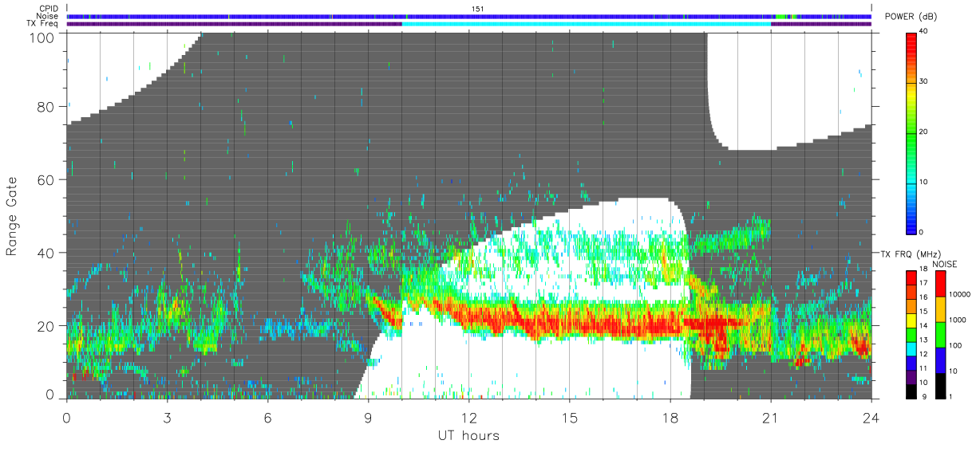This screenshot has height=452, width=980.
Task: Click the 20 tick on Range Gate axis
Action: 45,326
